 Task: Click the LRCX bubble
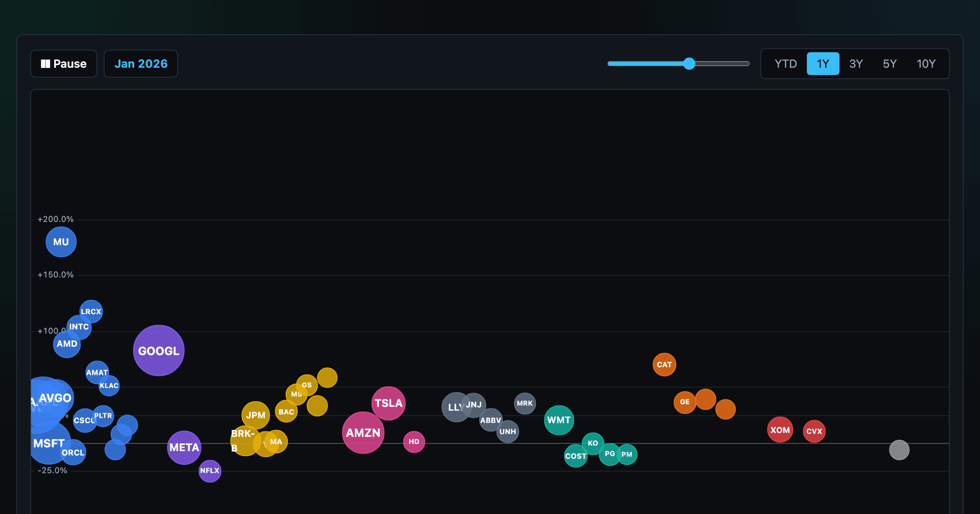[x=91, y=312]
